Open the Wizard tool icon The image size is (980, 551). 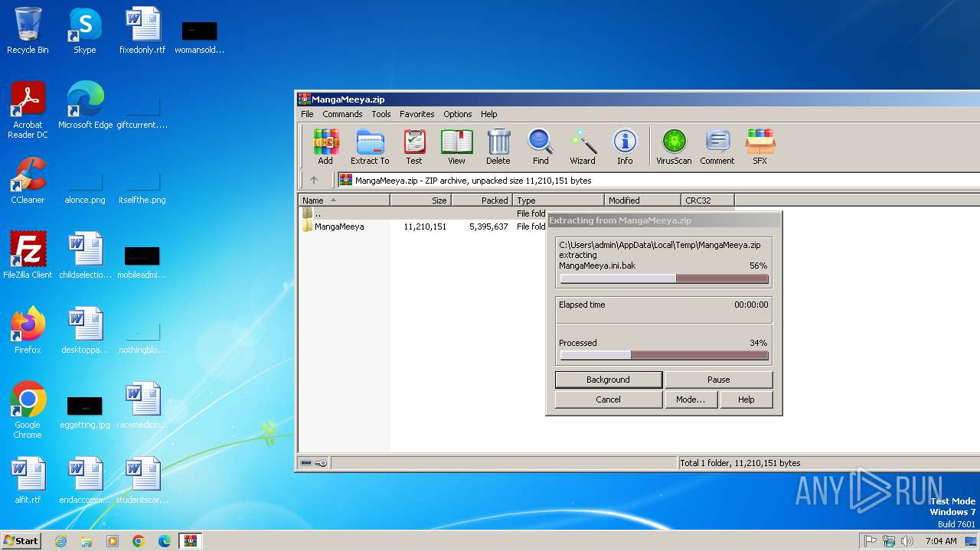click(x=582, y=146)
